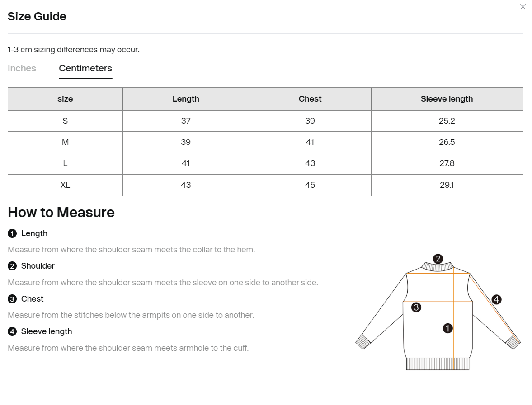This screenshot has width=532, height=405.
Task: Click the number 2 bullet beside Shoulder
Action: pos(12,266)
